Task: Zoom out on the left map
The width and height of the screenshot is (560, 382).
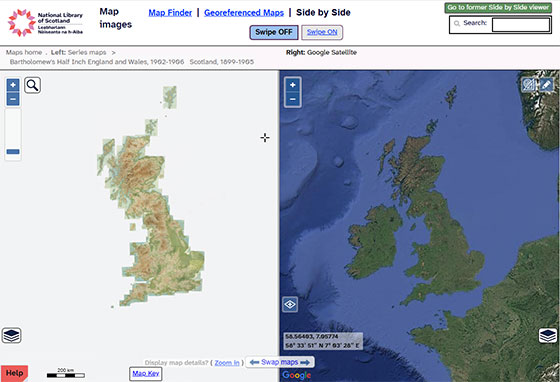Action: (13, 99)
